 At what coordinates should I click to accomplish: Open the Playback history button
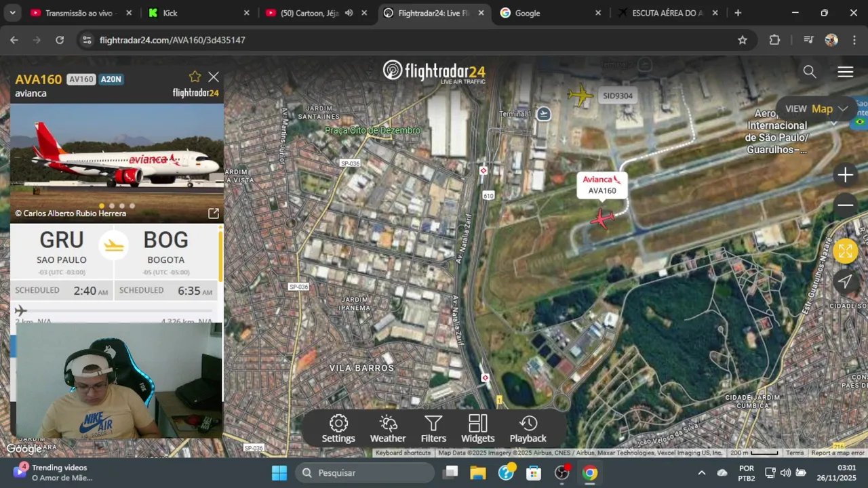[x=528, y=429]
